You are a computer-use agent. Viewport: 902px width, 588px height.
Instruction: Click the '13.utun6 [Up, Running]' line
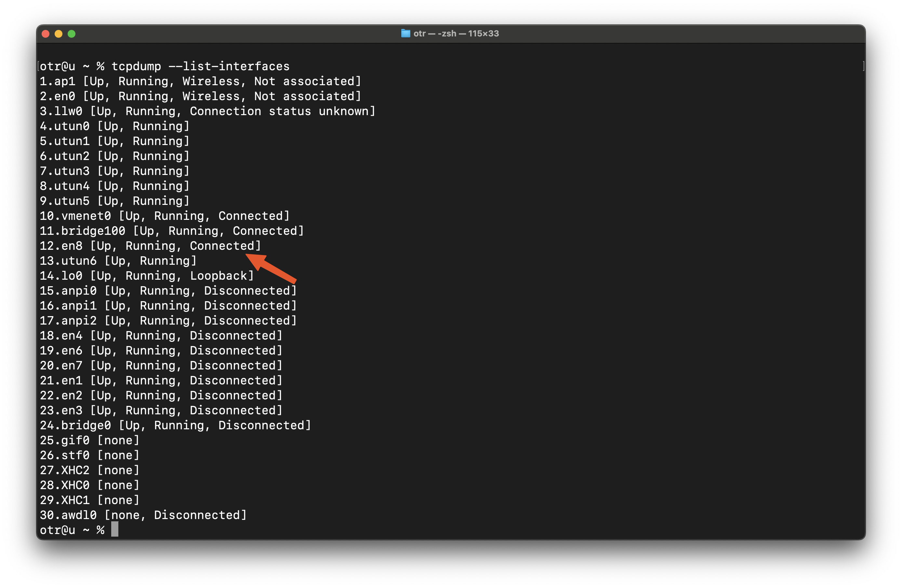point(118,261)
